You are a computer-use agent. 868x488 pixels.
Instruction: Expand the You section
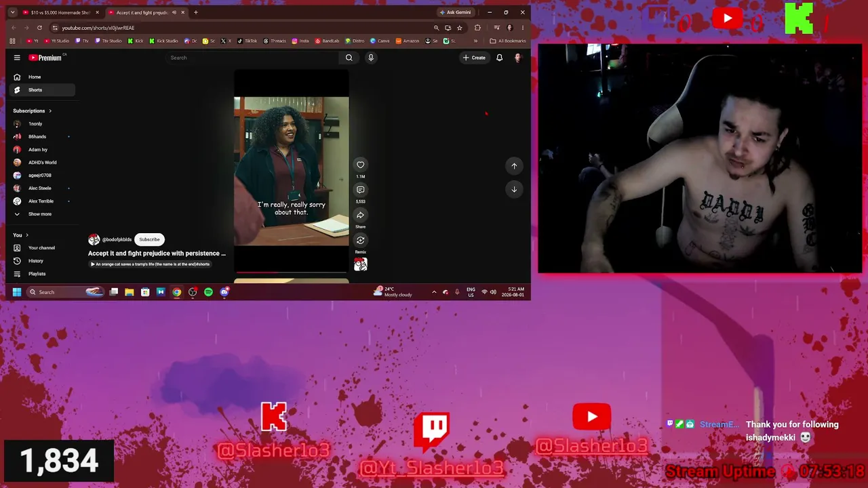tap(20, 235)
